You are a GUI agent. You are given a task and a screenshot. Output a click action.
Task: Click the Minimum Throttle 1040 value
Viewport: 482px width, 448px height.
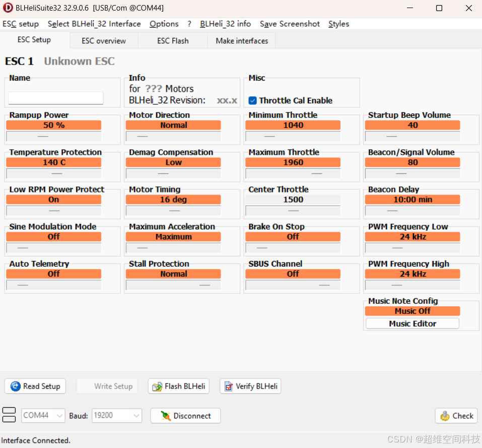293,125
